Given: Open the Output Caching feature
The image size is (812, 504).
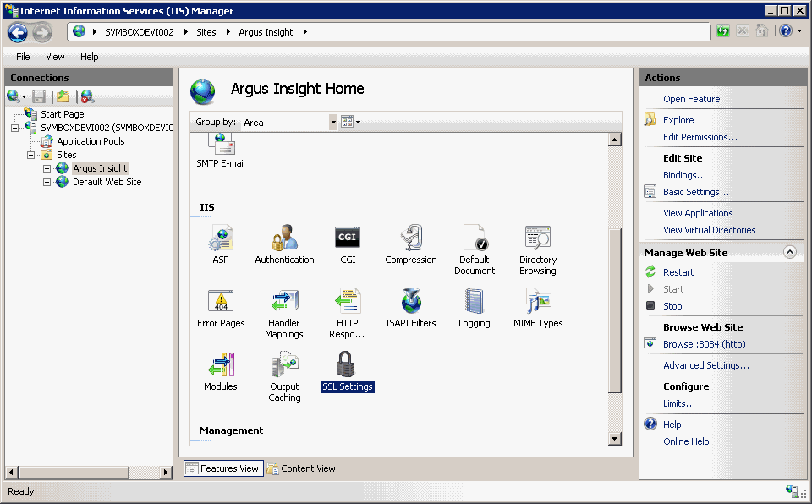Looking at the screenshot, I should click(x=284, y=376).
